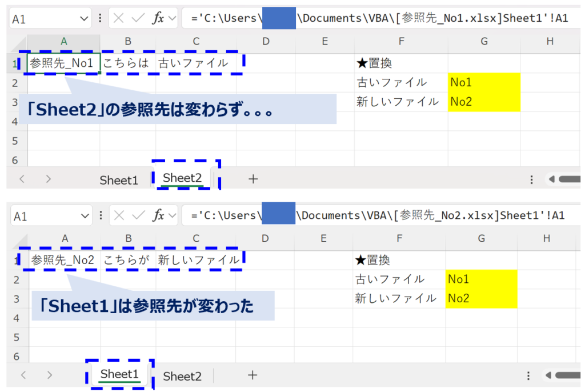Click the ★置換 cell in the top window

(401, 63)
